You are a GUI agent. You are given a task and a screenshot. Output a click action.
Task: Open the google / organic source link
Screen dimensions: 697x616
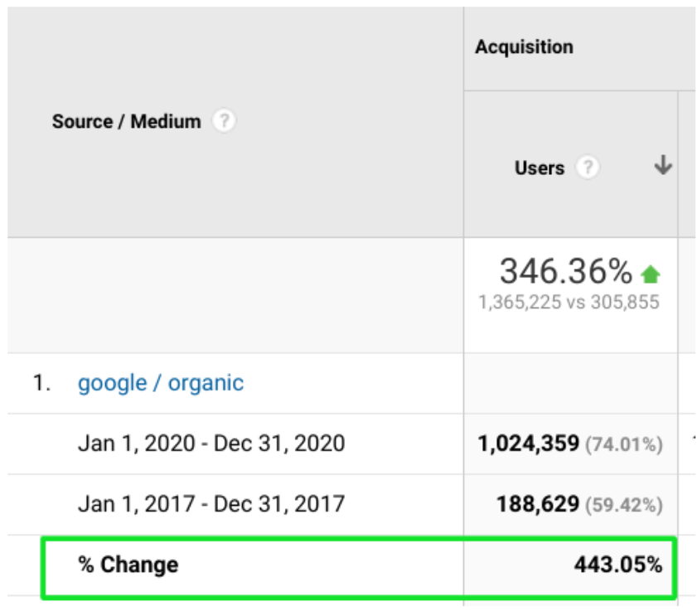coord(161,383)
